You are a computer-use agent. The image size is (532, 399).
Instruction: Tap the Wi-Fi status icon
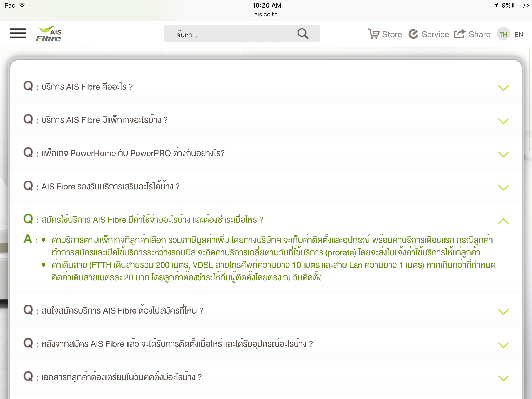coord(22,5)
